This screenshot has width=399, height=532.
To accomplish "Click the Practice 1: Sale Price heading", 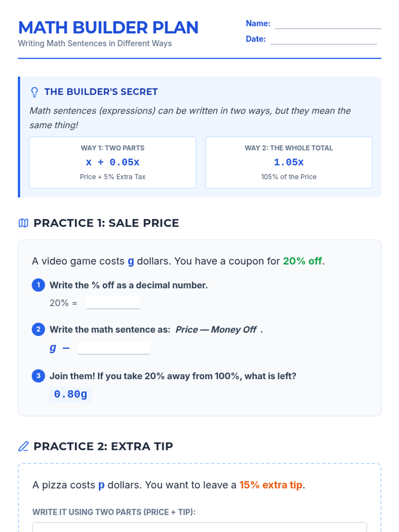I will click(x=106, y=223).
